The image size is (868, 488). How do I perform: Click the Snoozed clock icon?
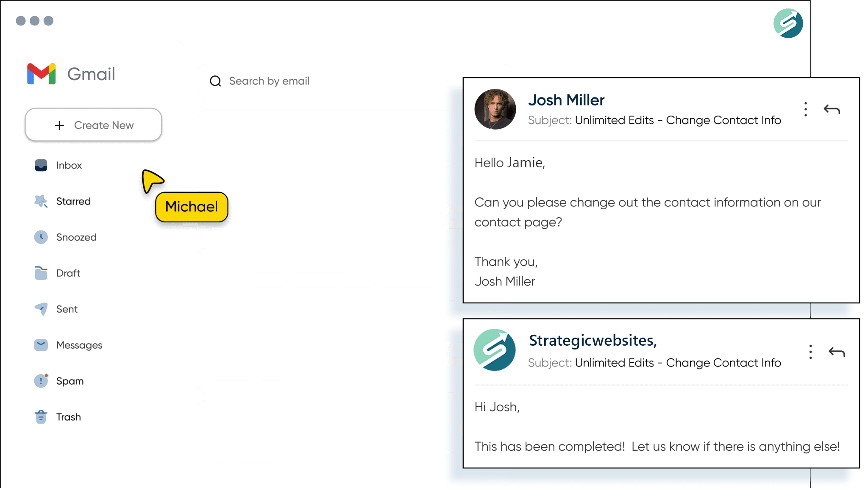[41, 237]
